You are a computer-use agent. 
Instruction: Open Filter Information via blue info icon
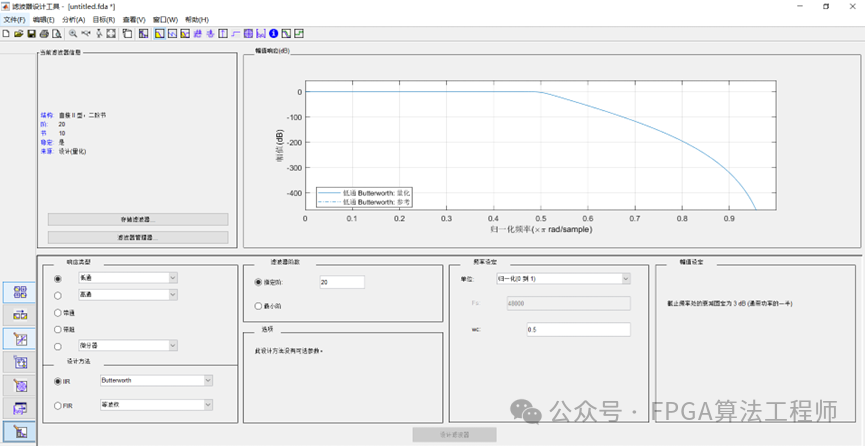(273, 33)
